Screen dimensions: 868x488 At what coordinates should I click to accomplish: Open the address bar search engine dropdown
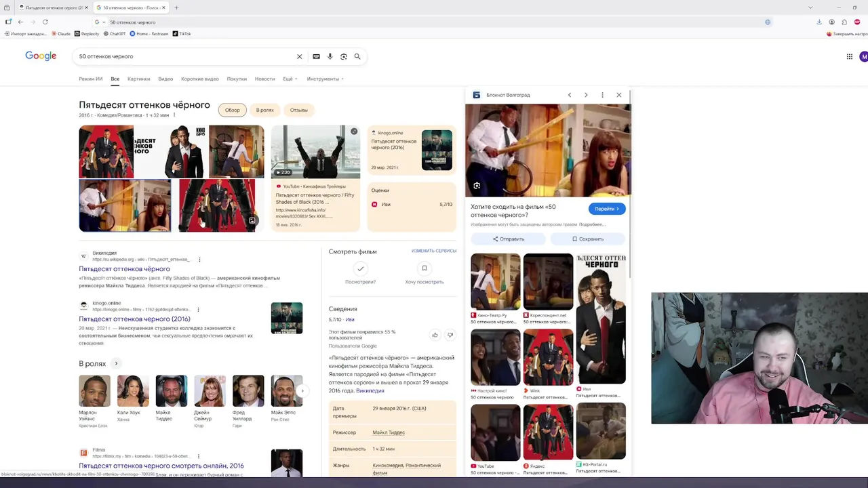100,22
